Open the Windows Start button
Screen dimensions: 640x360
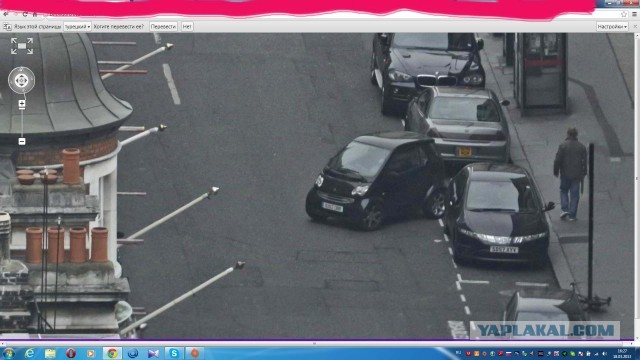pos(9,353)
